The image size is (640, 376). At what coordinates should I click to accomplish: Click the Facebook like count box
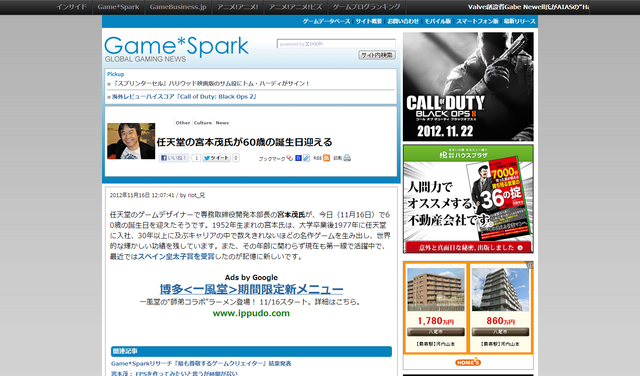pyautogui.click(x=196, y=158)
